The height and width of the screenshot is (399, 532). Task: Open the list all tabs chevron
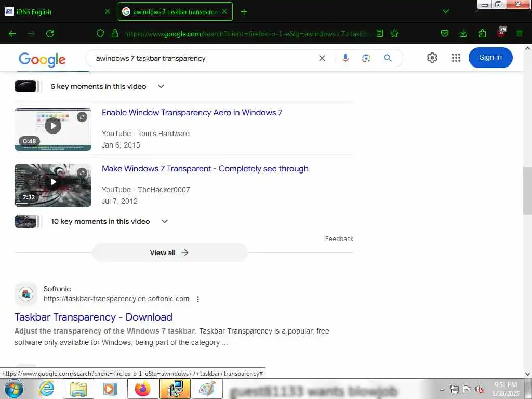(x=446, y=11)
